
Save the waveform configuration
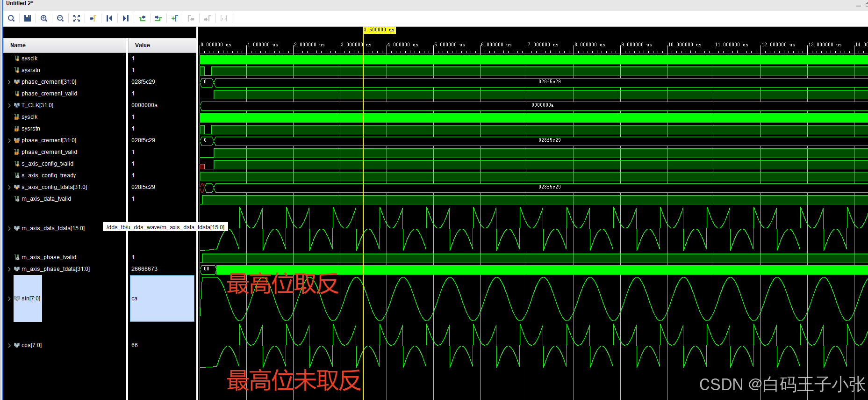(28, 18)
